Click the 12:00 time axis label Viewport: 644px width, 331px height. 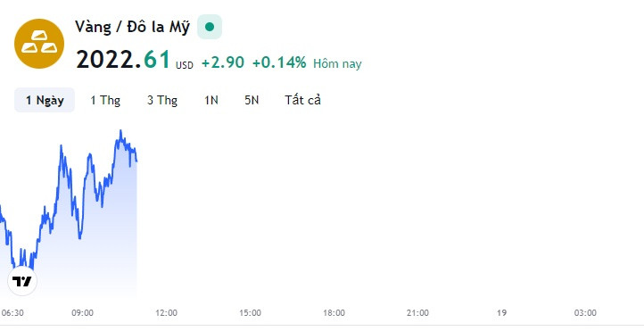pyautogui.click(x=166, y=313)
